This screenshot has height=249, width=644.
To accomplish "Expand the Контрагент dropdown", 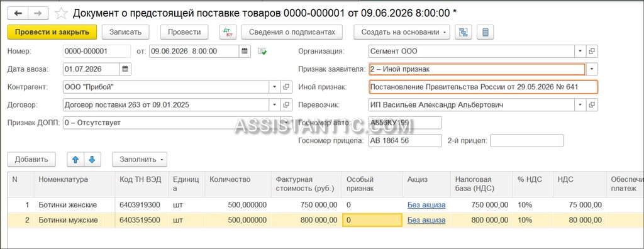I will [x=275, y=87].
